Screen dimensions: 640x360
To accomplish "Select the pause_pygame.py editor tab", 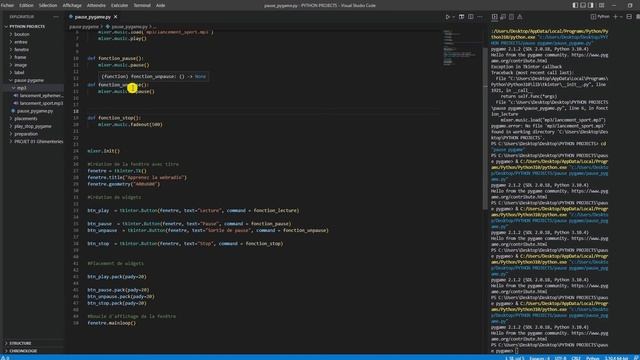I will point(93,17).
